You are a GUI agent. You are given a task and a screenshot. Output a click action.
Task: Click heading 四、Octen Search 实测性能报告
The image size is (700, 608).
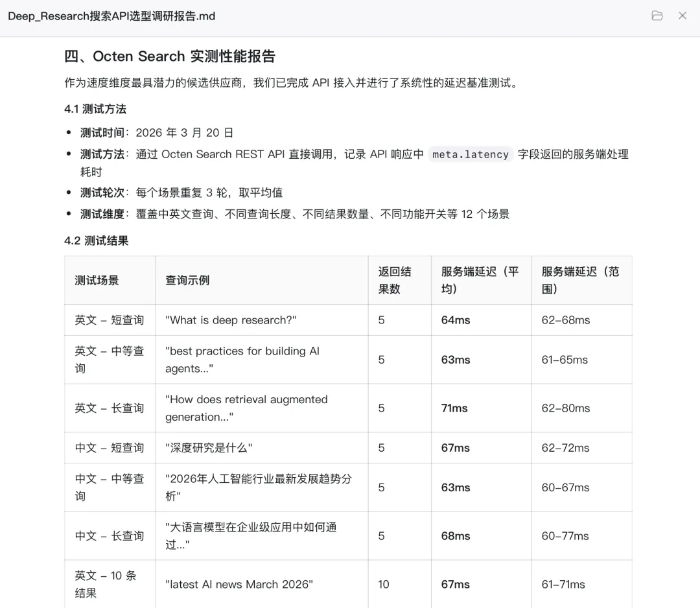[x=170, y=56]
